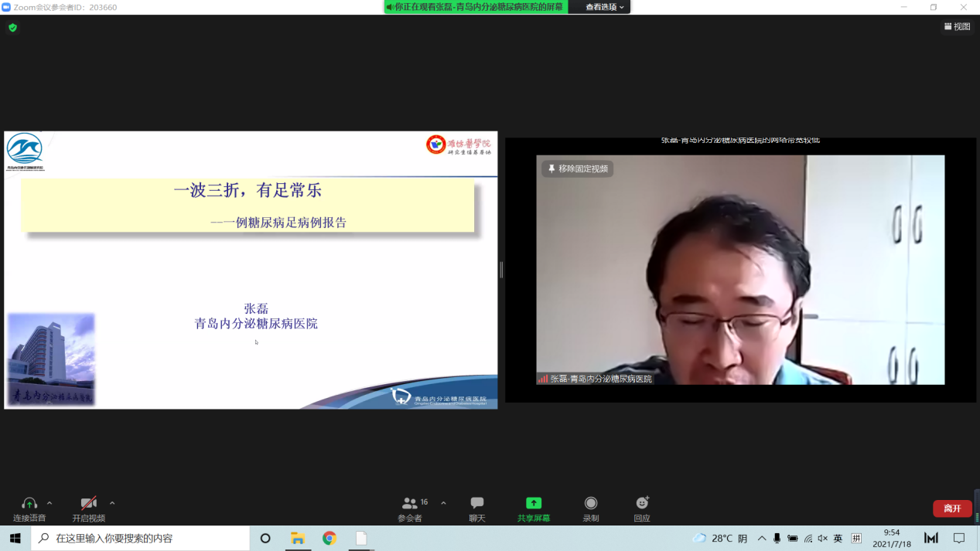This screenshot has height=551, width=980.
Task: Unpin video with 移除固定视频
Action: click(578, 168)
